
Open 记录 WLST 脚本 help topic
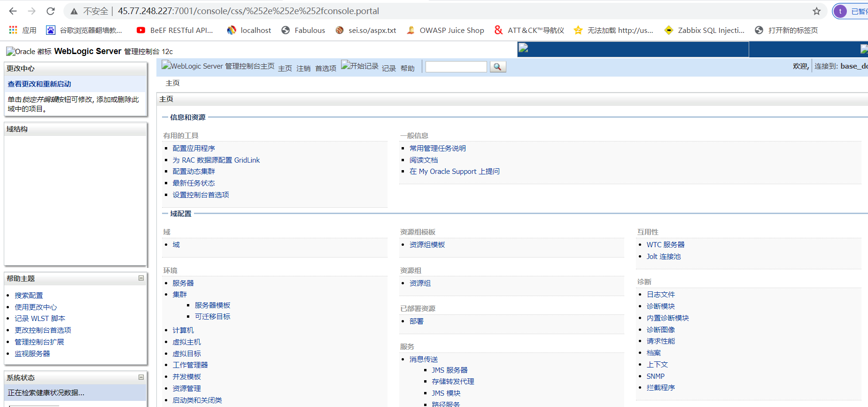[40, 318]
